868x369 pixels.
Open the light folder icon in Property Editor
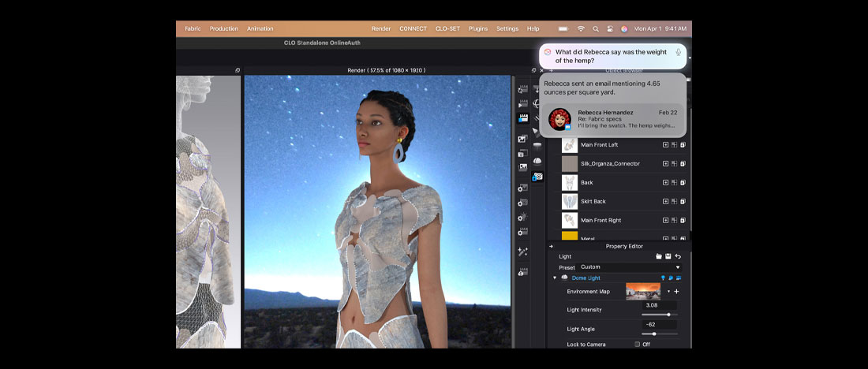click(x=659, y=256)
